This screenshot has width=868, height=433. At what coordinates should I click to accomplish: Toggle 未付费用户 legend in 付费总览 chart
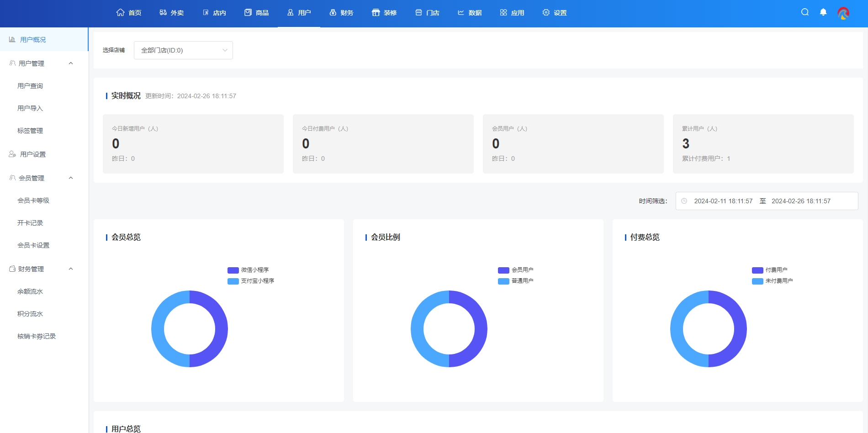(773, 281)
